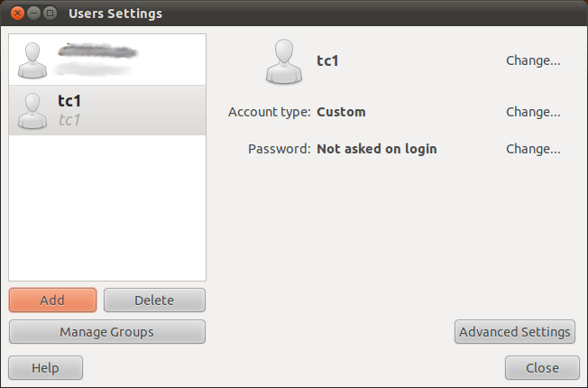Viewport: 588px width, 388px height.
Task: Click the Close button at bottom right
Action: (542, 368)
